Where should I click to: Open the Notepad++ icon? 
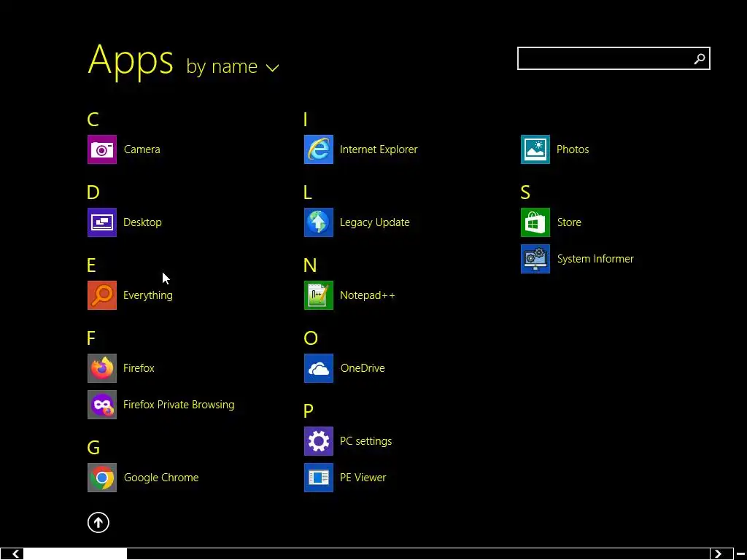pos(319,295)
